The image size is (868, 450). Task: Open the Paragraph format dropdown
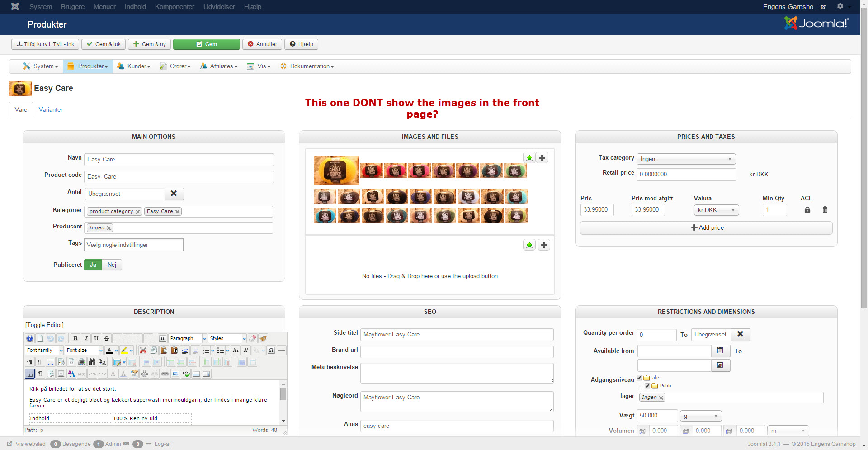point(188,338)
